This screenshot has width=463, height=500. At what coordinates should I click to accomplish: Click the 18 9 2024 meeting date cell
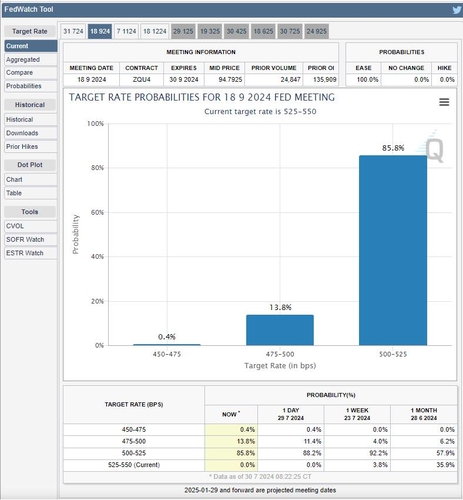pos(92,80)
